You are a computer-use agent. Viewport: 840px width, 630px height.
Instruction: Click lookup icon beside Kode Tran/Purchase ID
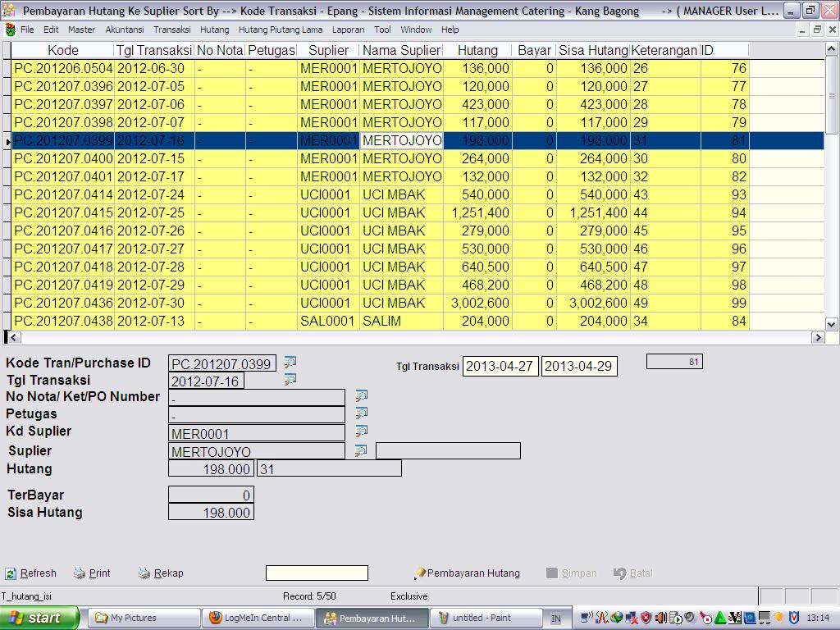290,362
